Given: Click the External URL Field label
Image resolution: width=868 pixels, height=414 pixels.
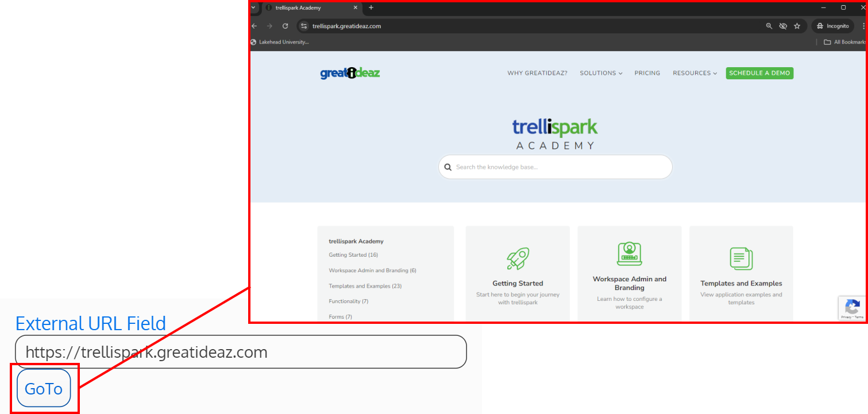Looking at the screenshot, I should (91, 323).
